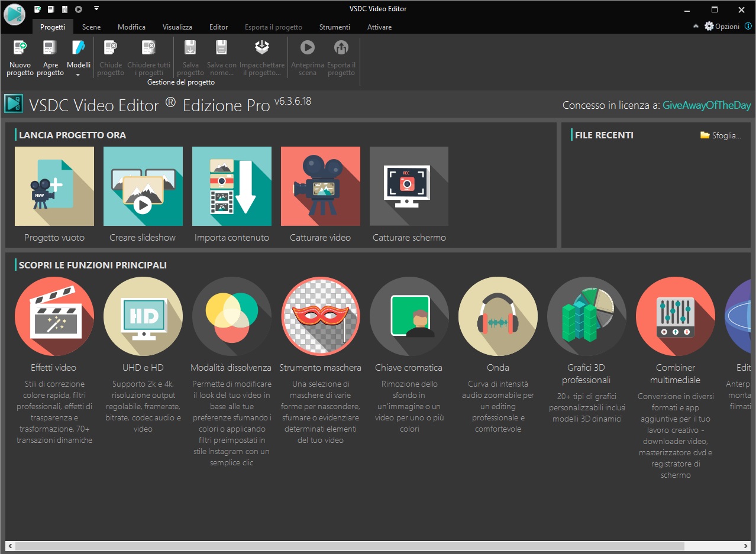This screenshot has height=554, width=756.
Task: Click the Esporta il progetto tab
Action: [273, 27]
